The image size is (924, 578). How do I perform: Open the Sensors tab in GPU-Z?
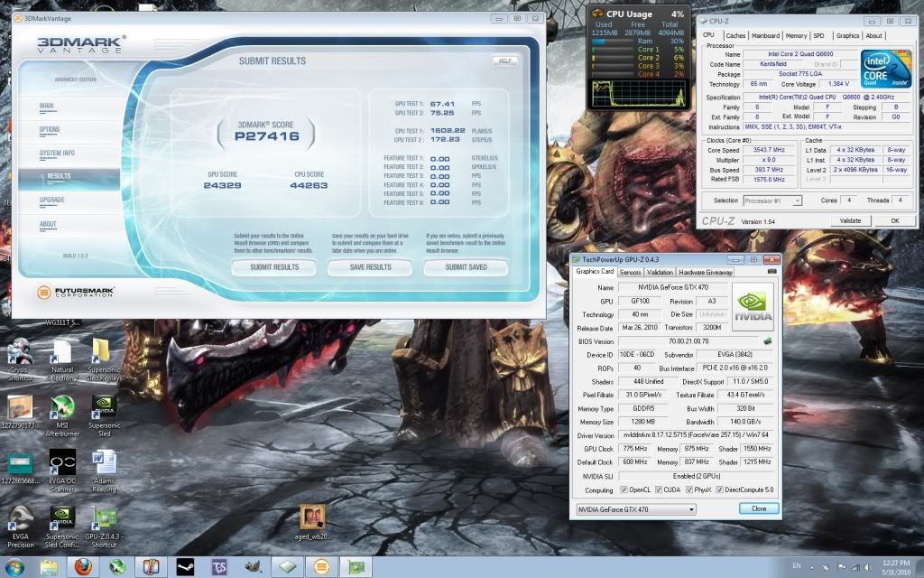pos(631,272)
